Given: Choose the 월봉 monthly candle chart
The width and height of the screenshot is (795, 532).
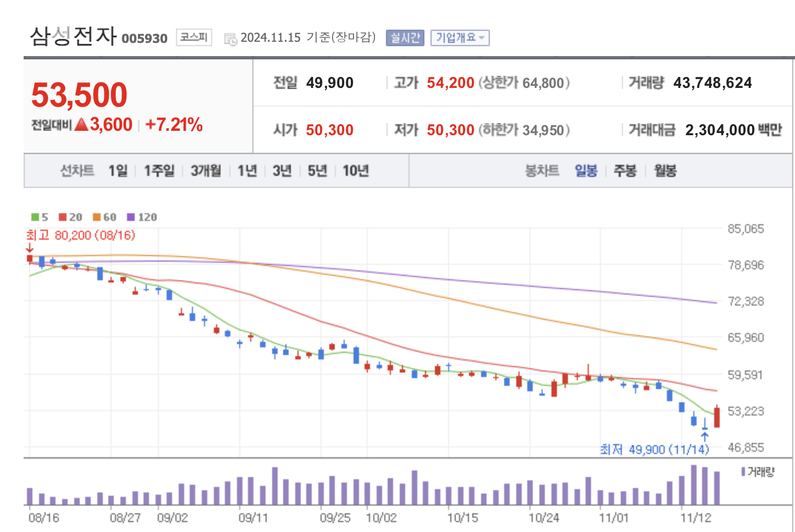Looking at the screenshot, I should click(x=665, y=171).
